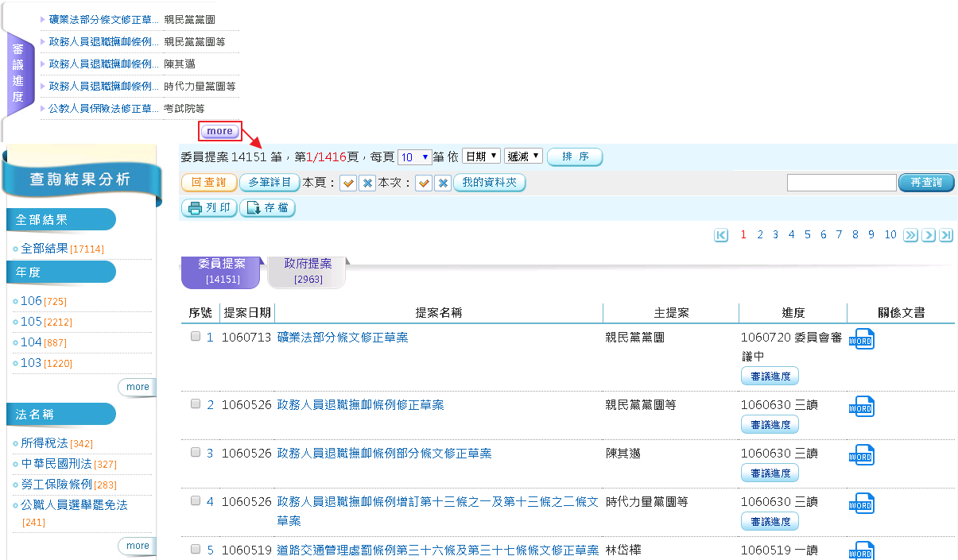Open Word document for proposal 1
The image size is (958, 560).
point(861,339)
